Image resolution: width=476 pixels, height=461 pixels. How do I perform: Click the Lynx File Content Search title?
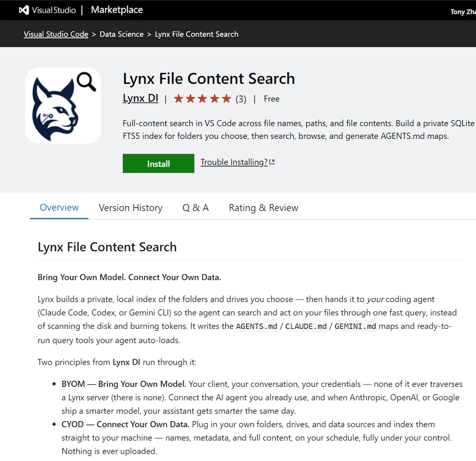[x=209, y=79]
